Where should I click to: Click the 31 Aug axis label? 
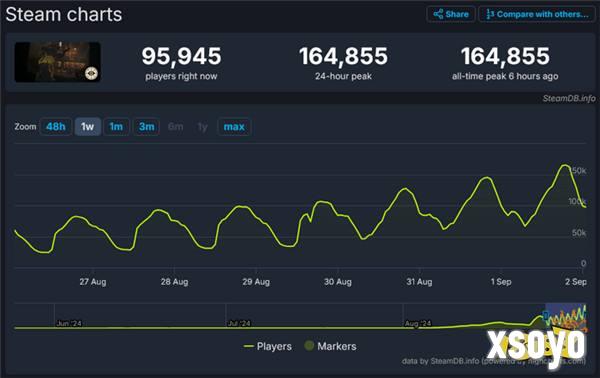419,282
